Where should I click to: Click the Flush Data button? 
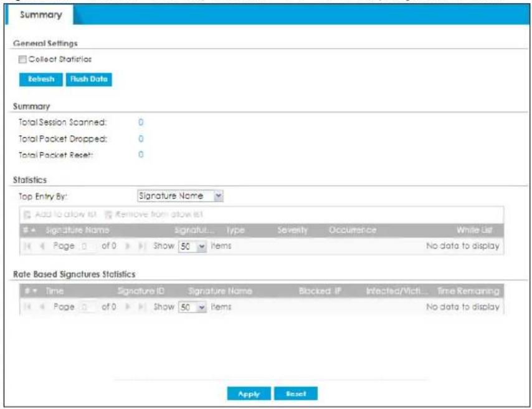tap(88, 79)
